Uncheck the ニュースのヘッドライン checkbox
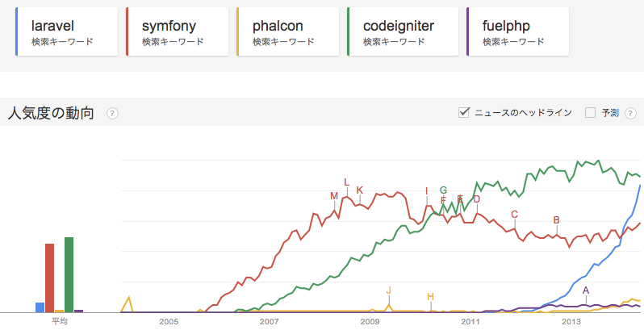Viewport: 644px width, 330px height. tap(464, 112)
